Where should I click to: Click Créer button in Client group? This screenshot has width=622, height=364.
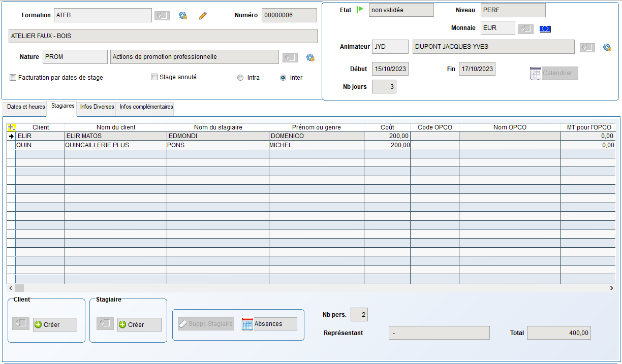click(x=55, y=324)
